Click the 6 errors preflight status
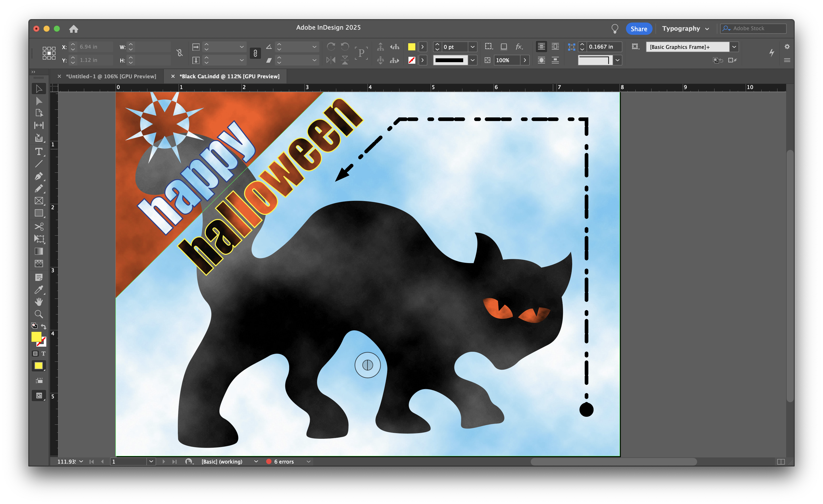Image resolution: width=823 pixels, height=504 pixels. 280,462
